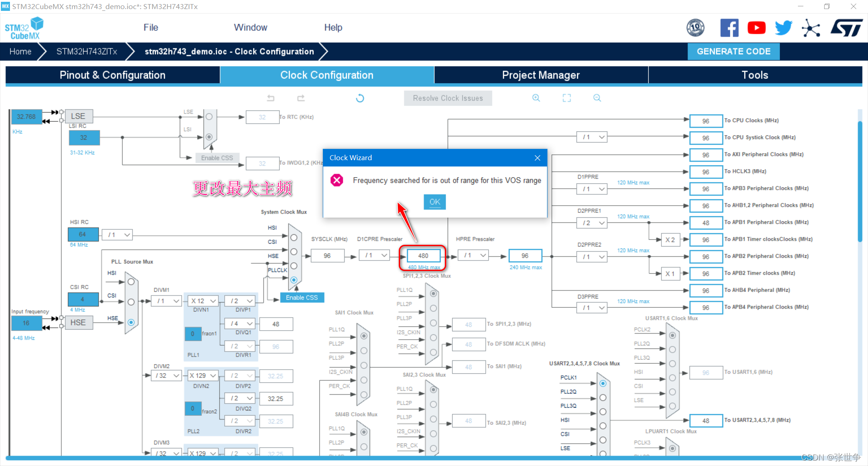Click Resolve Clock Issues button
Viewport: 868px width, 466px height.
[448, 98]
